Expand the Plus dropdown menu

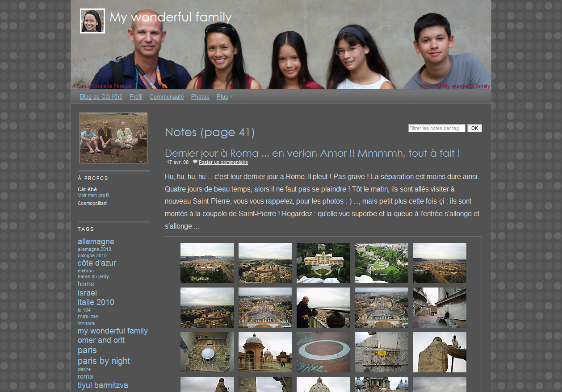click(224, 97)
